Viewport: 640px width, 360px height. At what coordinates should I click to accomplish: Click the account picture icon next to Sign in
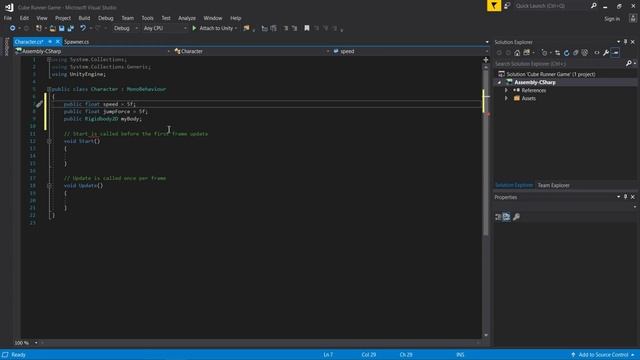tap(633, 18)
